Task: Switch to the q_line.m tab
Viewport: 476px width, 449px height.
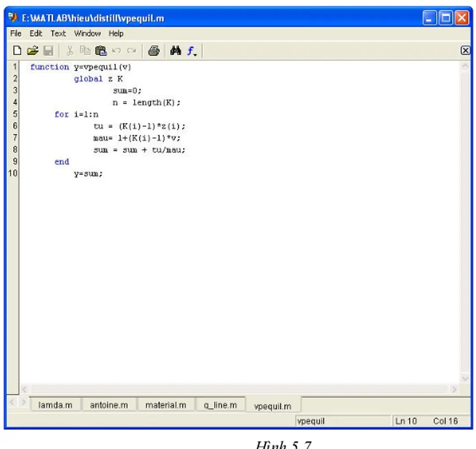Action: 220,404
